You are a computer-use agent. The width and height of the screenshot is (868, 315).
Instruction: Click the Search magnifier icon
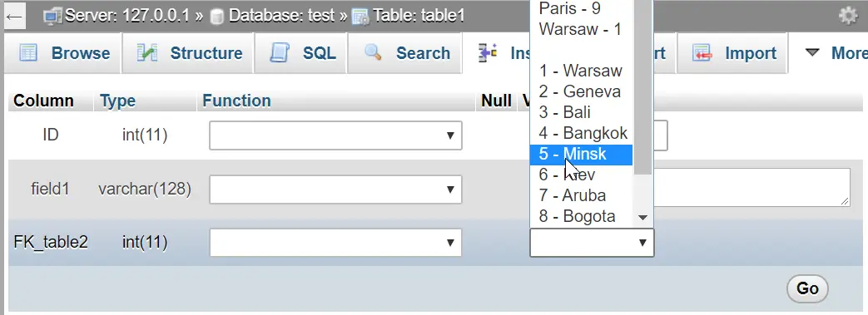(373, 52)
